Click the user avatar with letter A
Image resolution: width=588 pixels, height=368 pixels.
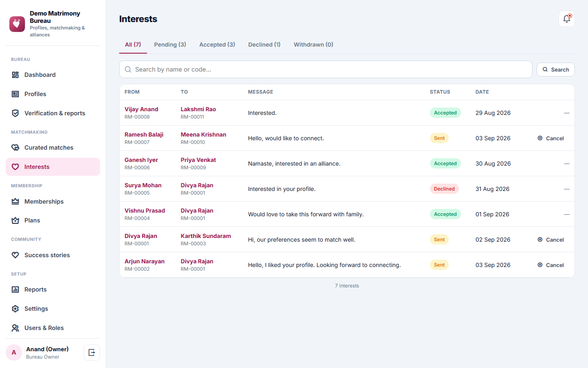14,352
